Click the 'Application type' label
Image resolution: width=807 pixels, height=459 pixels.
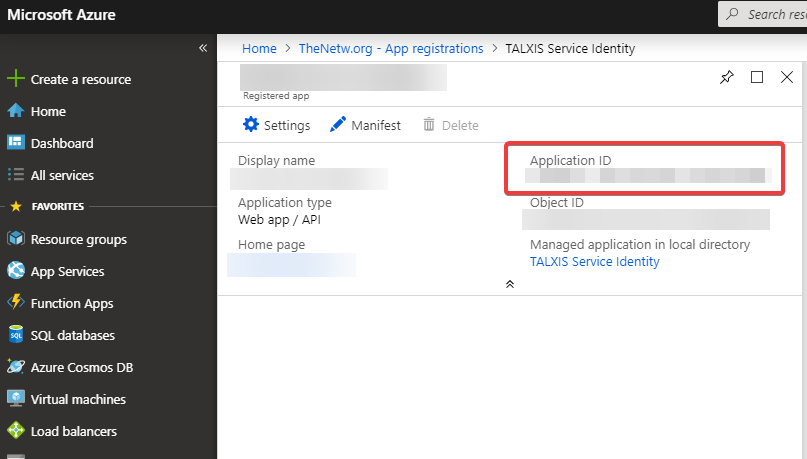pyautogui.click(x=285, y=203)
